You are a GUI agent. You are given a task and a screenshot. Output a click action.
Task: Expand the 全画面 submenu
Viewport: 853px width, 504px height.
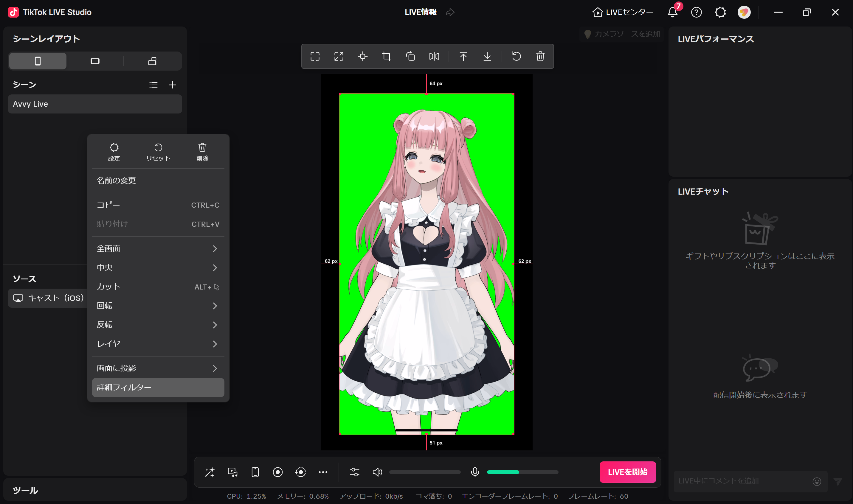coord(158,249)
